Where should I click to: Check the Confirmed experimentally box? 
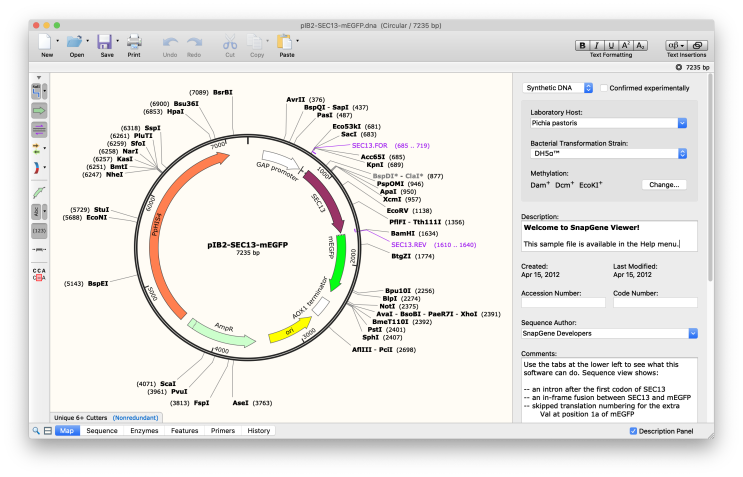(x=603, y=88)
